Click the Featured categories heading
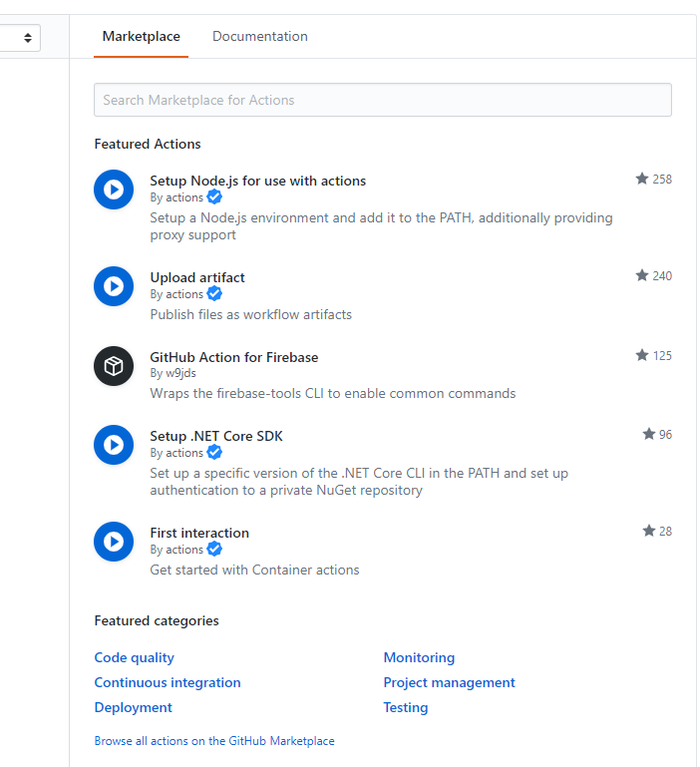This screenshot has width=700, height=767. click(157, 620)
